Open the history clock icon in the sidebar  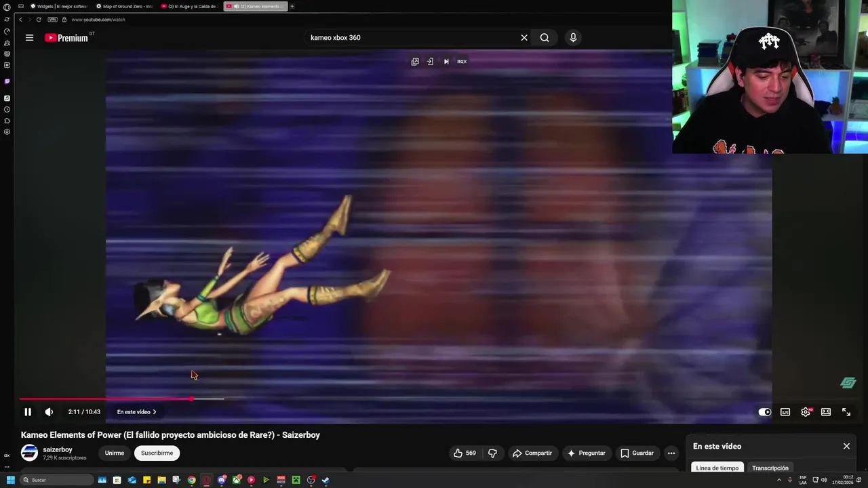pos(7,109)
